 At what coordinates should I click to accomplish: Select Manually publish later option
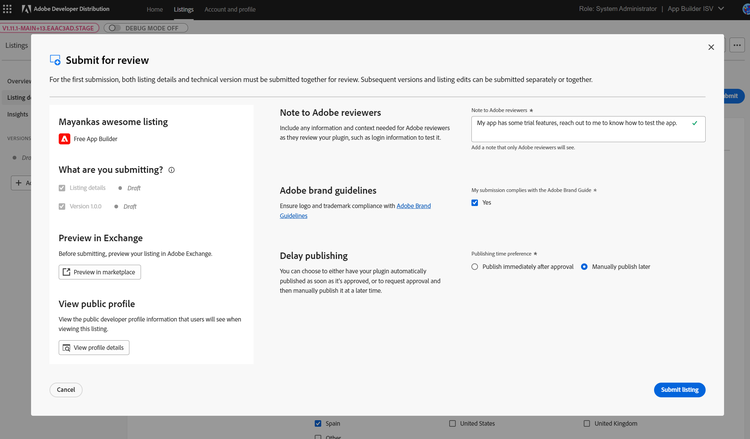coord(584,267)
